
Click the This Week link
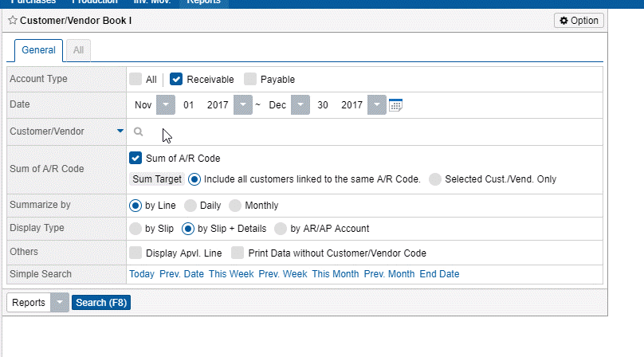[x=231, y=274]
